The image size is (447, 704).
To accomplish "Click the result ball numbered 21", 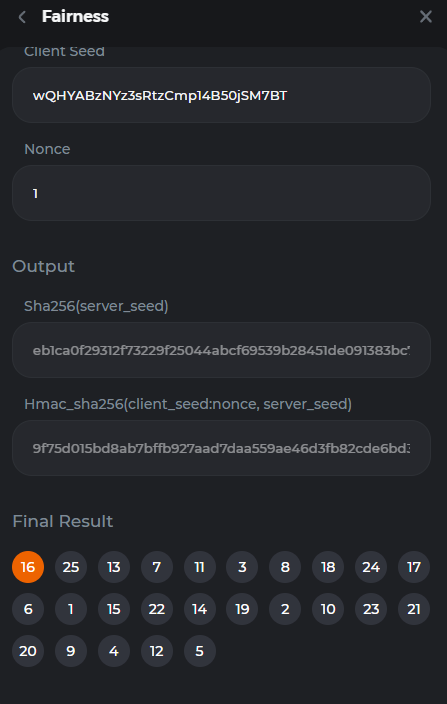I will point(414,609).
